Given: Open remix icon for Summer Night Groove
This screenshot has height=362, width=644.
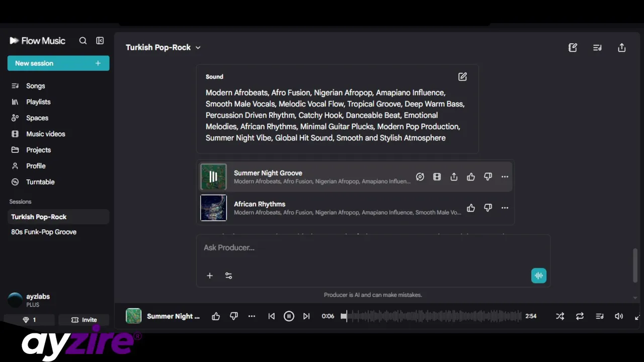Looking at the screenshot, I should (x=420, y=177).
